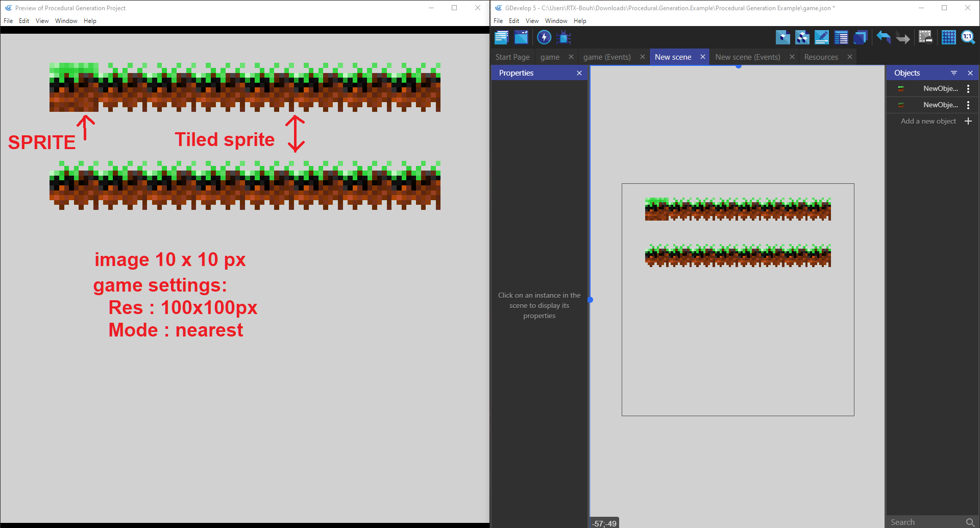
Task: Open the scene properties pencil icon
Action: [822, 37]
